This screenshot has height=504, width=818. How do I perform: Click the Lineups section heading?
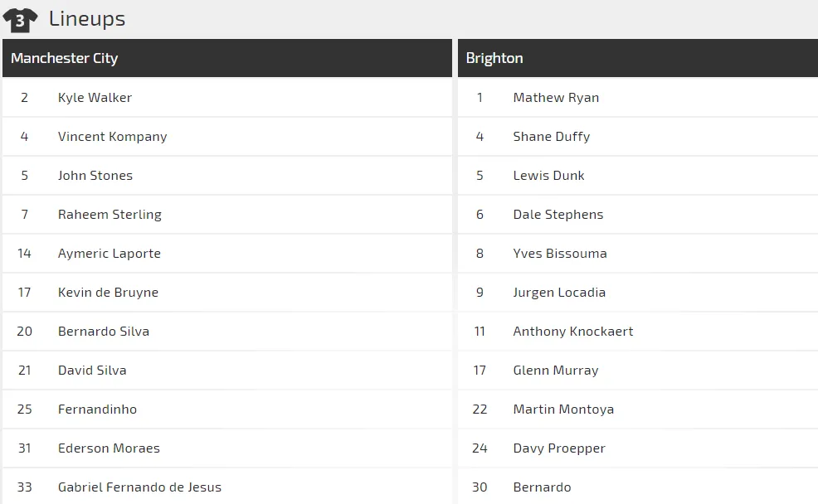click(87, 19)
